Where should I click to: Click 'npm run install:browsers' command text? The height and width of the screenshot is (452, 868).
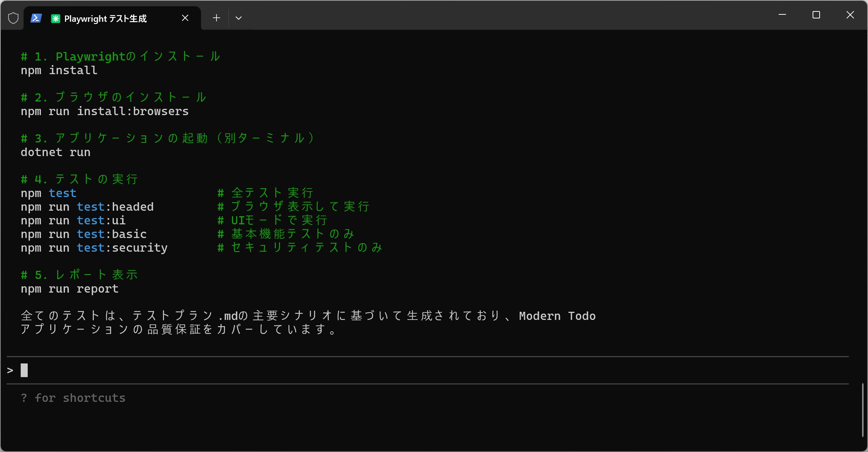click(x=105, y=111)
